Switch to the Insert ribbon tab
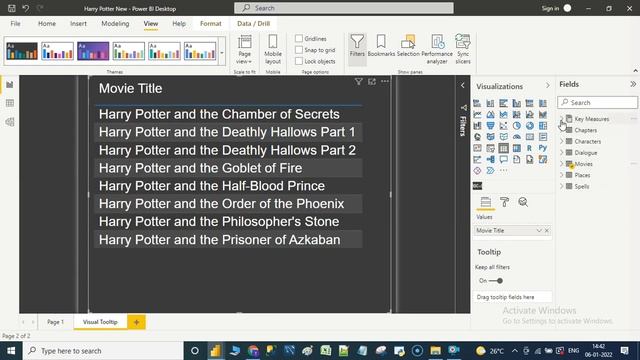 (x=78, y=24)
